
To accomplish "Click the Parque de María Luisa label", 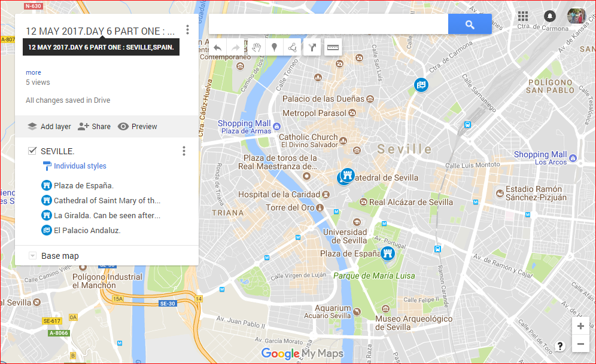I will [374, 276].
